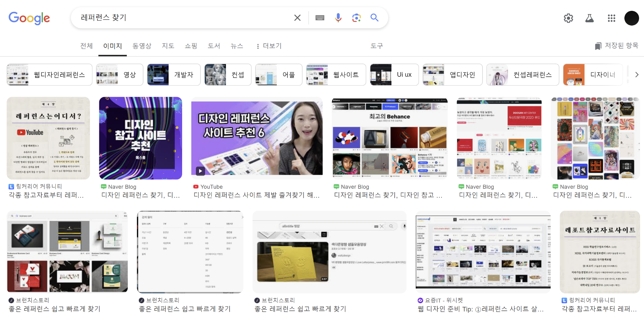Screen dimensions: 644x317
Task: Clear the search query with X icon
Action: pyautogui.click(x=297, y=18)
